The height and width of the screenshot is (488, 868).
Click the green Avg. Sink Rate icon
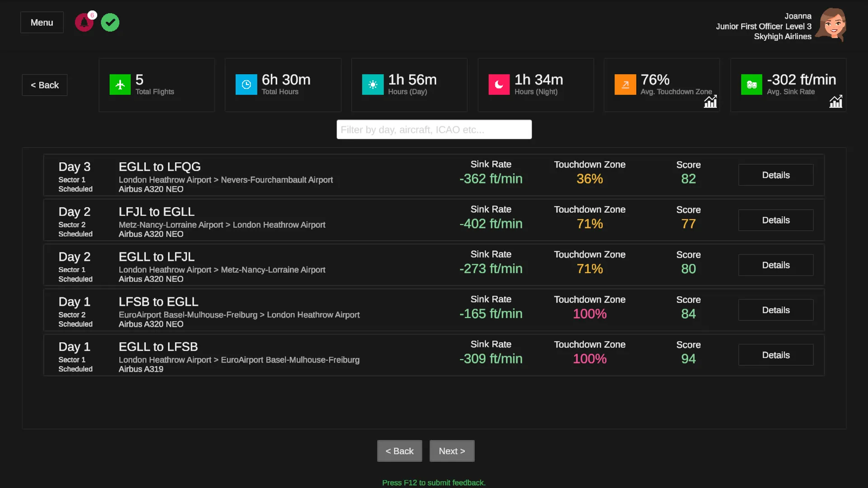tap(751, 84)
